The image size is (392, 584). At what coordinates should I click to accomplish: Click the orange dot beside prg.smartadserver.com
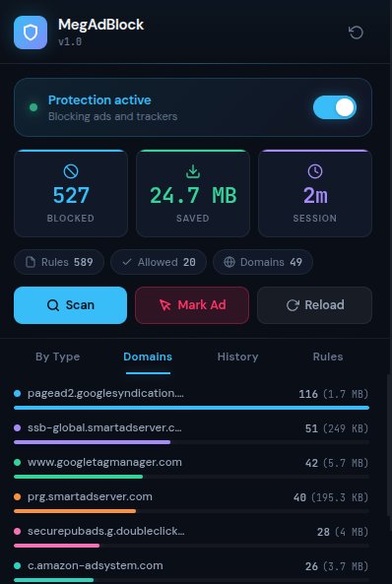[x=17, y=497]
